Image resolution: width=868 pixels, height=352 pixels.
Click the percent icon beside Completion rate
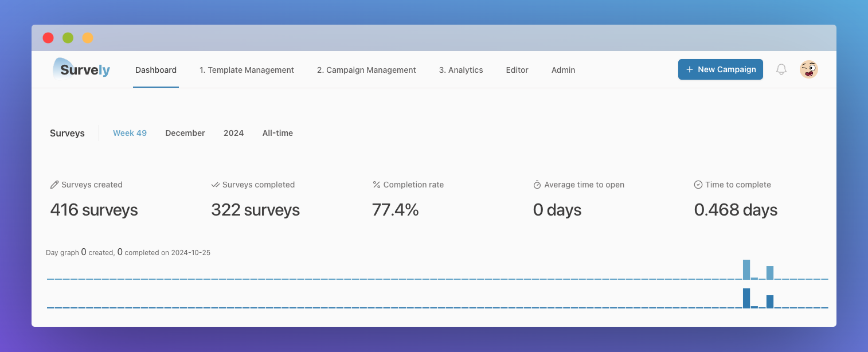376,184
